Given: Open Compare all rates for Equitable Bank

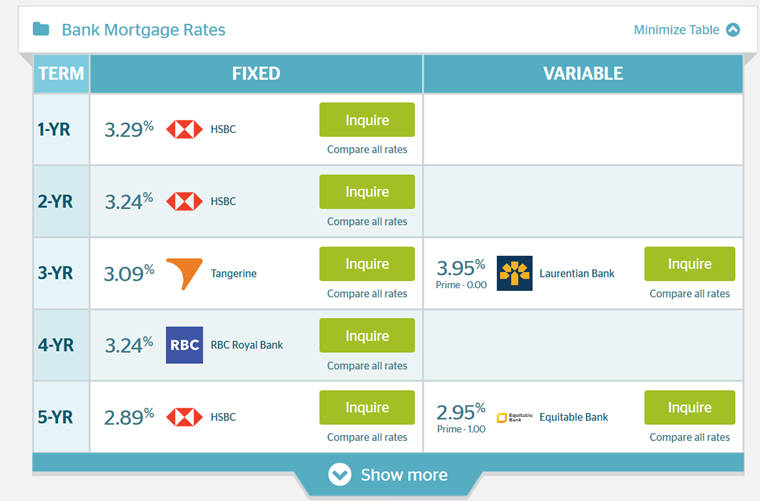Looking at the screenshot, I should pyautogui.click(x=689, y=437).
